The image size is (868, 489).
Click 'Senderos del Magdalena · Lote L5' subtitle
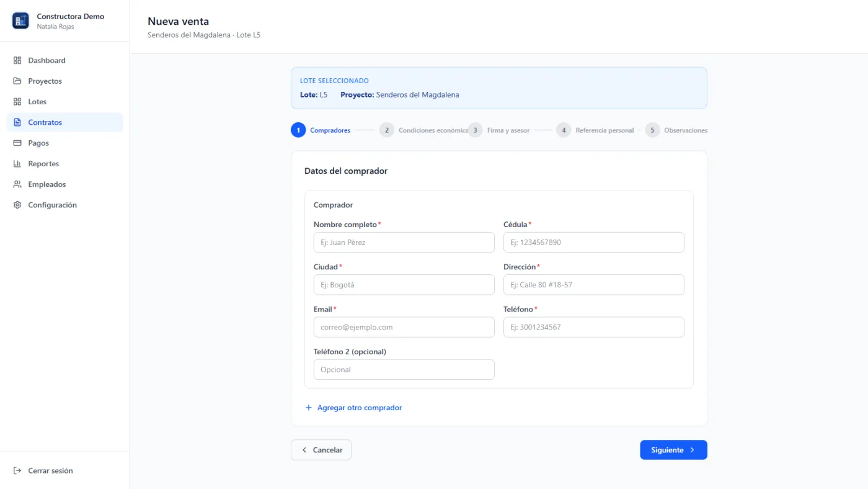point(204,35)
